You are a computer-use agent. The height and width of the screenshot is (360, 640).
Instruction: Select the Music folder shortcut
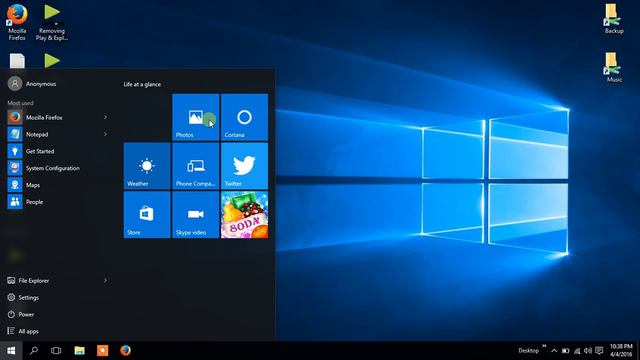pos(614,67)
